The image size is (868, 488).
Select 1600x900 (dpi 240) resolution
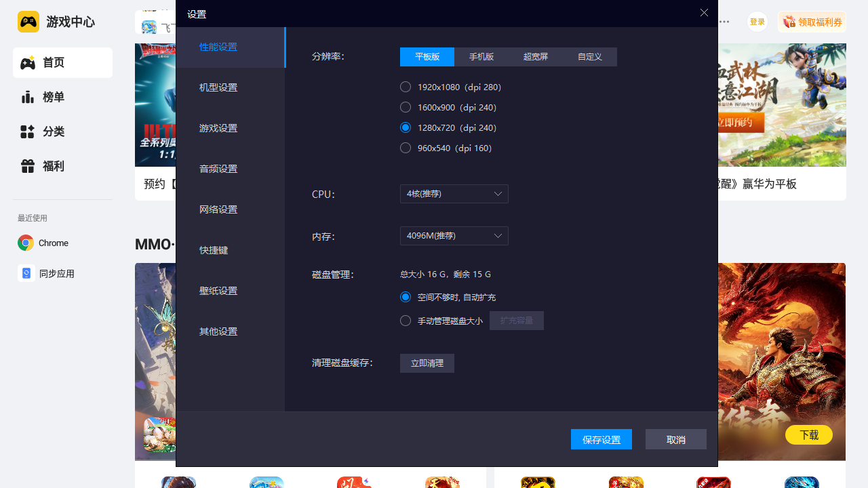(x=449, y=107)
